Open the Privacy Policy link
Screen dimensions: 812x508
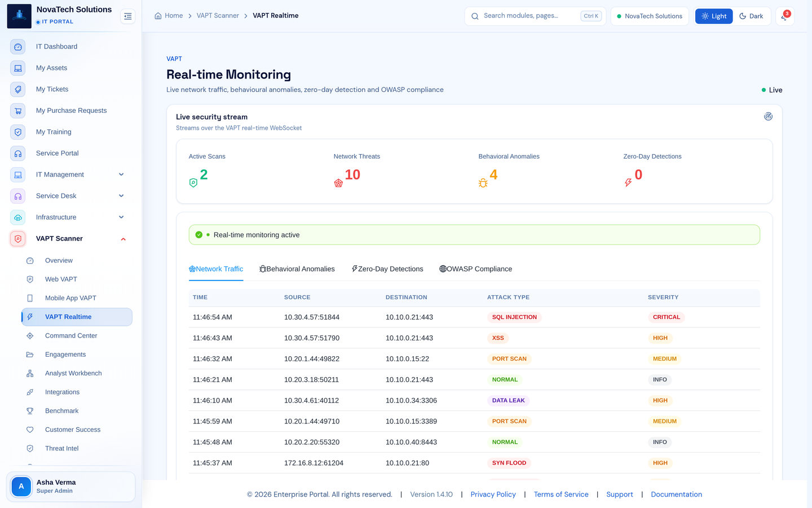point(493,494)
